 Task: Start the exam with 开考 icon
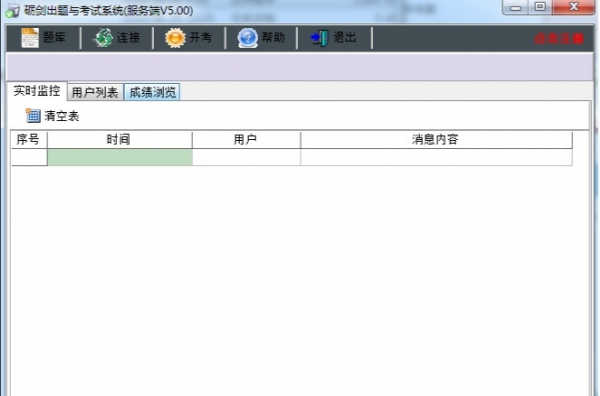tap(175, 38)
